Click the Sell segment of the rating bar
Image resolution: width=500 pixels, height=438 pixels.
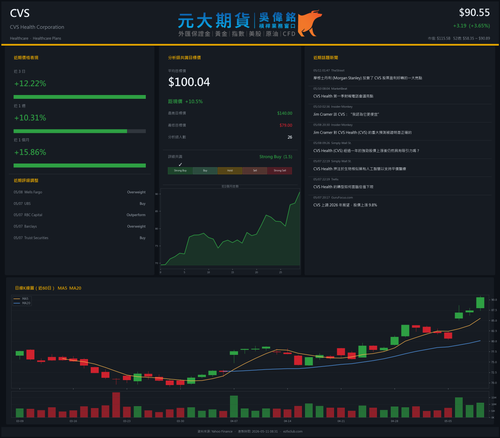click(x=255, y=171)
